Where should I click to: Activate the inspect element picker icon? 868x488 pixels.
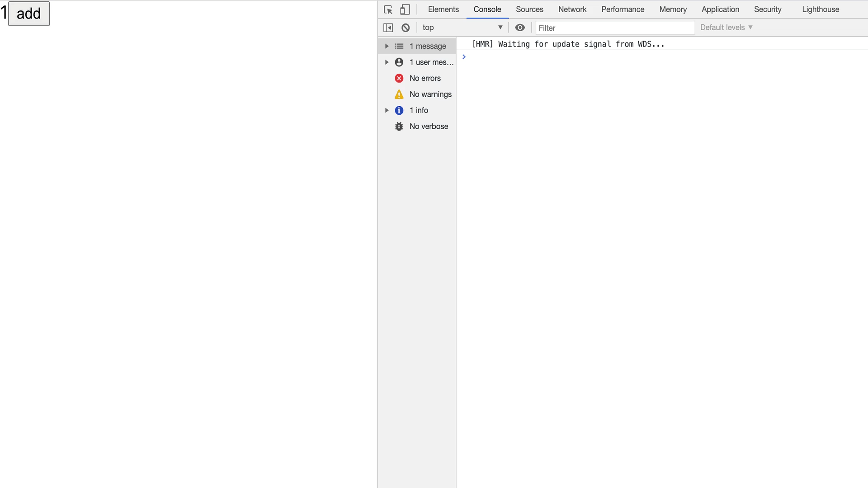(388, 9)
